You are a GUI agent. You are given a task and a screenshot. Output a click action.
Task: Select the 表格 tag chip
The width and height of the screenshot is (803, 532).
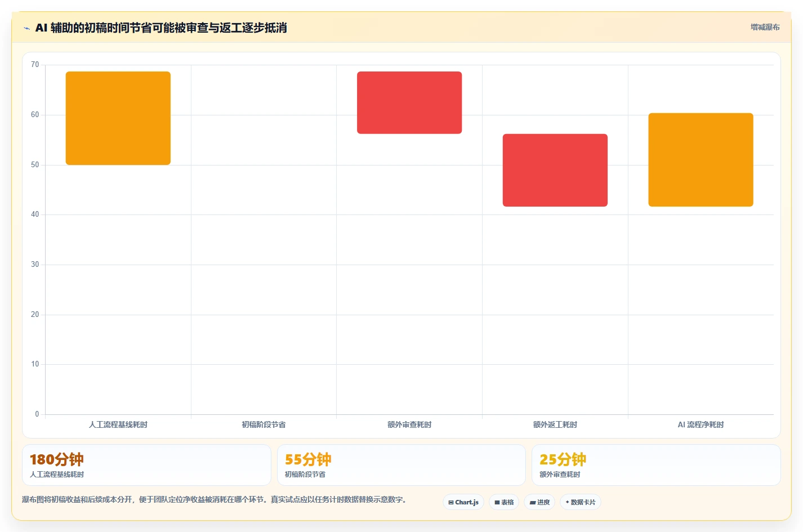(x=504, y=502)
